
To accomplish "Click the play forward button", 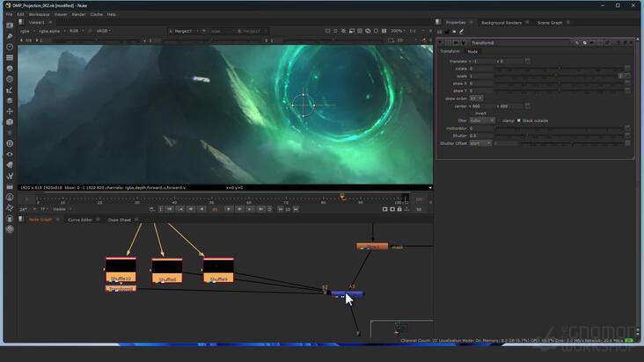I will [229, 209].
